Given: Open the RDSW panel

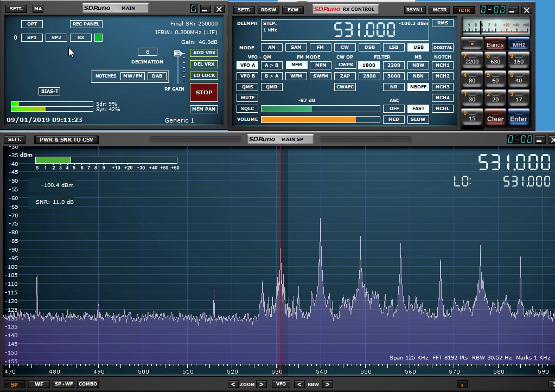Looking at the screenshot, I should click(269, 10).
